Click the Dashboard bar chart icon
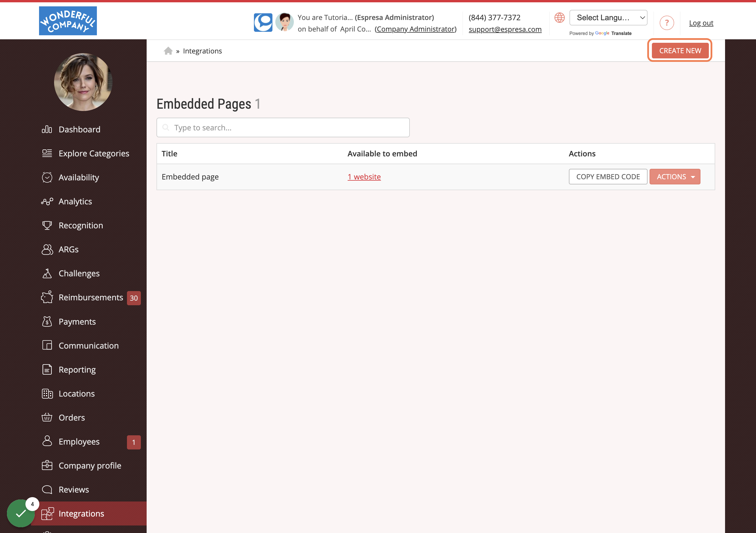The image size is (756, 533). [x=47, y=129]
